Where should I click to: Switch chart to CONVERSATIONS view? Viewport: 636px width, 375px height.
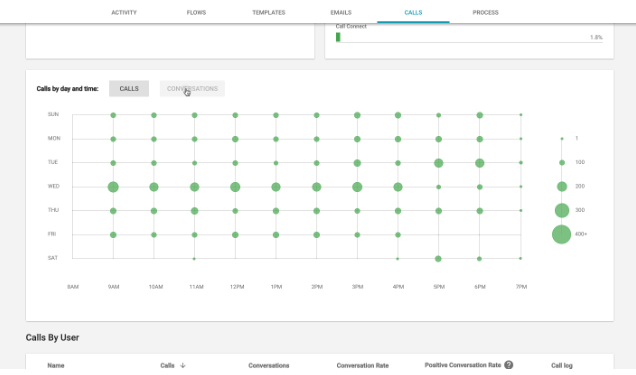point(192,88)
